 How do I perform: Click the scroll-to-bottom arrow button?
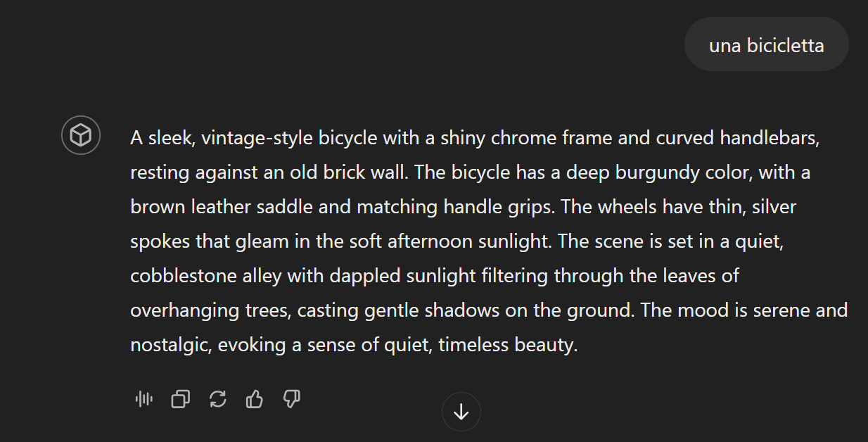(461, 412)
